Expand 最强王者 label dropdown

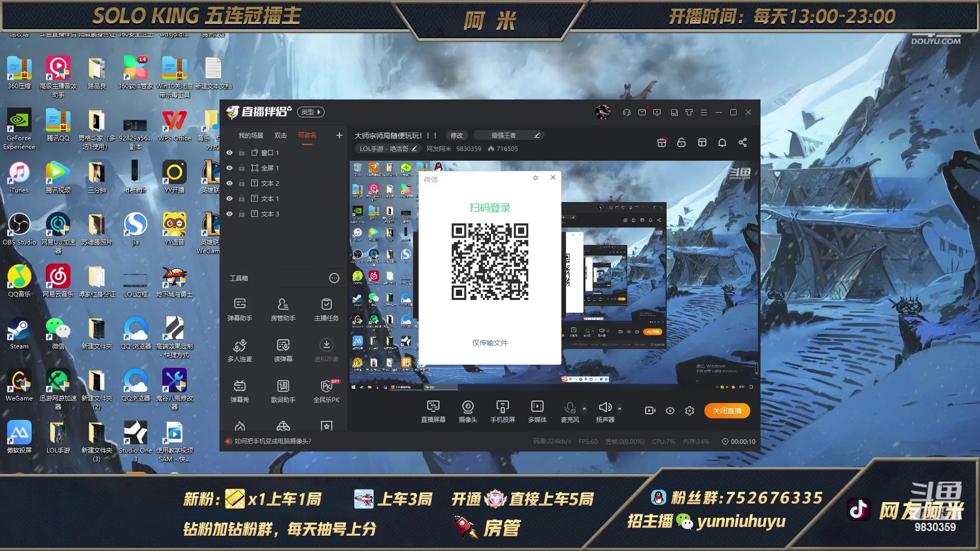pyautogui.click(x=505, y=135)
